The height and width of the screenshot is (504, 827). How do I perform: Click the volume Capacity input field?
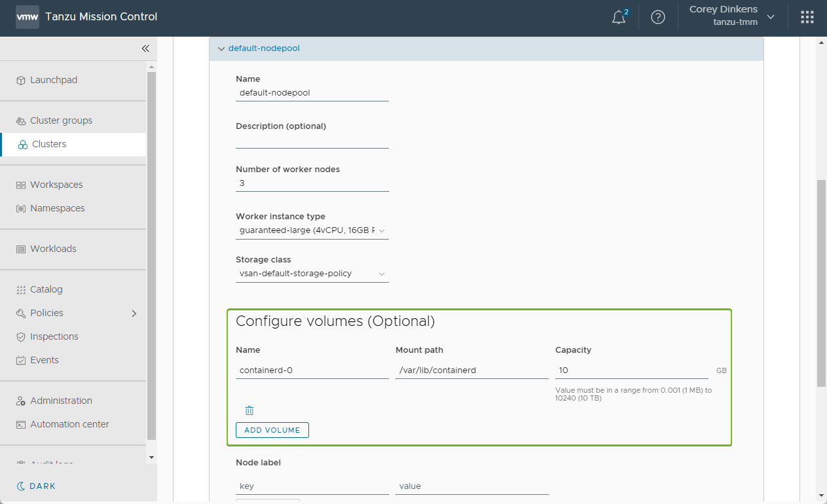pos(631,370)
